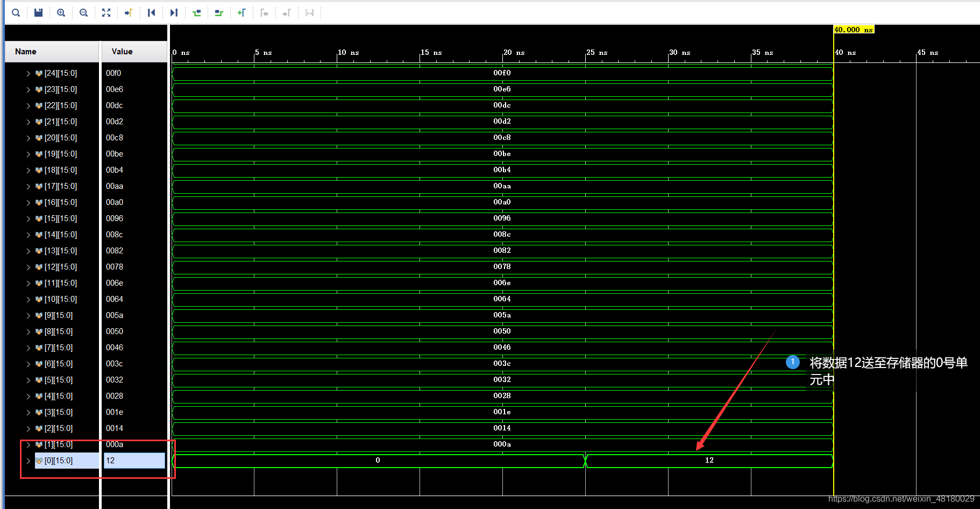The height and width of the screenshot is (509, 980).
Task: Select the 40.000 ns cursor label
Action: 854,30
